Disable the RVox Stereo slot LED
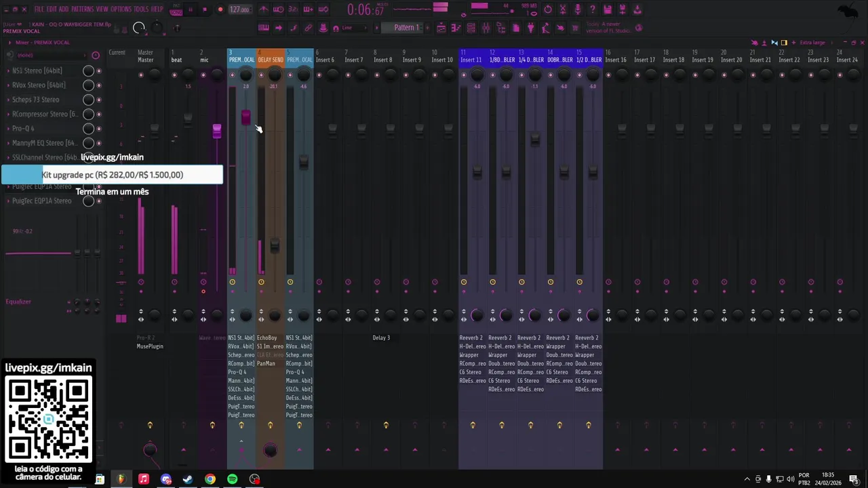The image size is (868, 488). point(99,85)
